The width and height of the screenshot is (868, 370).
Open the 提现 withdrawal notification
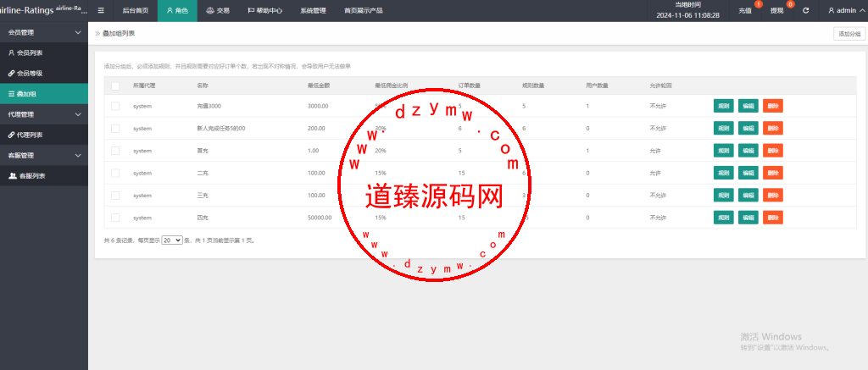[x=776, y=10]
